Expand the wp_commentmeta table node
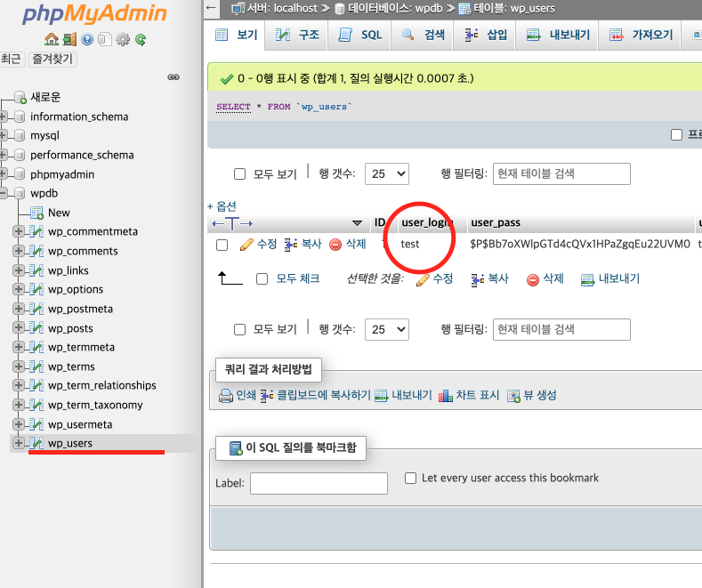 (19, 231)
